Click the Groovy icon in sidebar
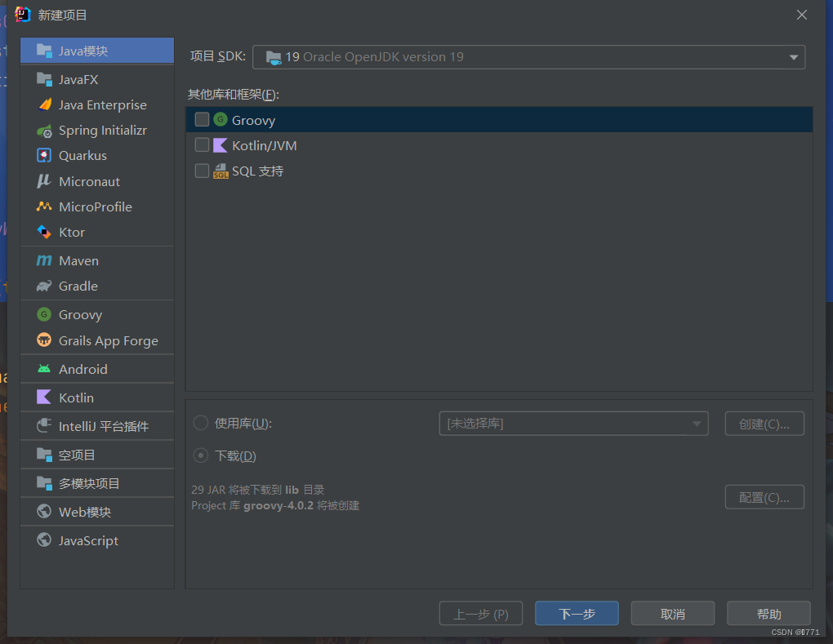This screenshot has height=644, width=833. click(x=44, y=314)
